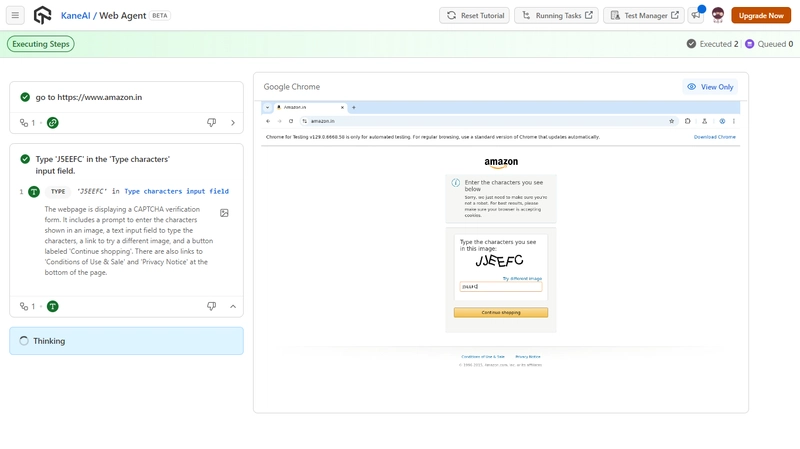The image size is (800, 449).
Task: Click the Chrome profile icon
Action: point(722,121)
